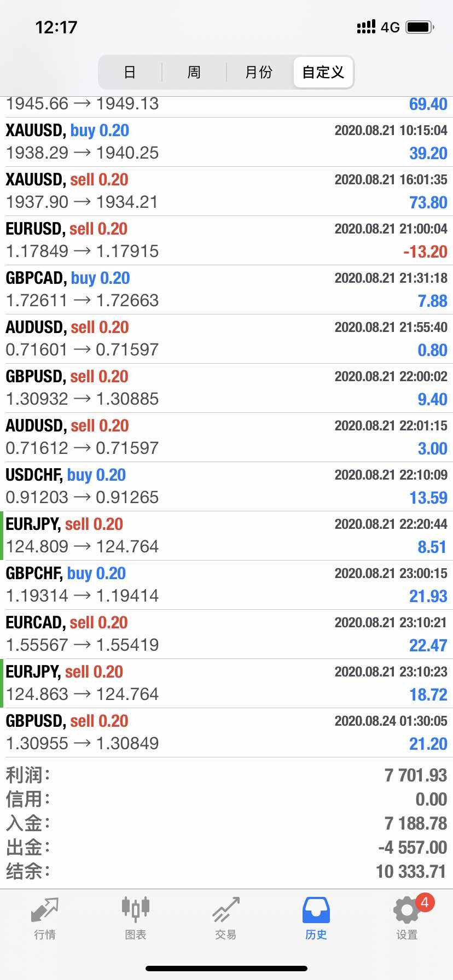
Task: Select the 周 week period tab
Action: point(194,72)
